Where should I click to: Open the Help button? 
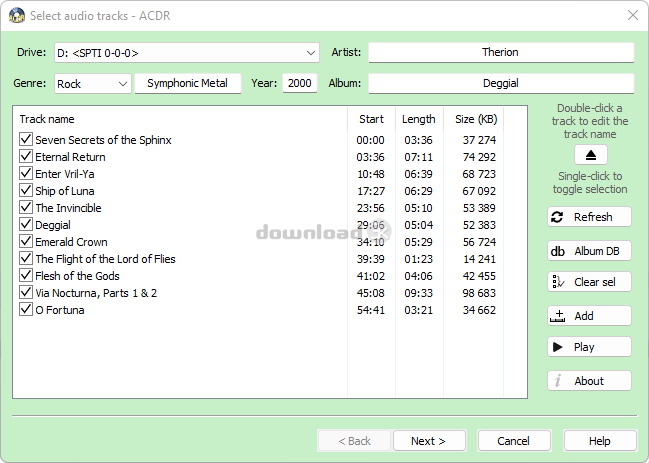coord(600,441)
